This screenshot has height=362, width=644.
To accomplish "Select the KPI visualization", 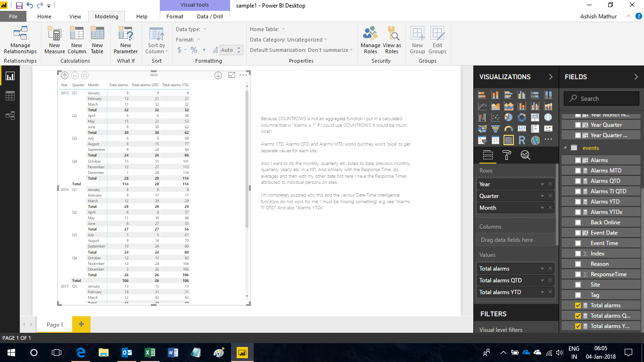I will coord(548,129).
